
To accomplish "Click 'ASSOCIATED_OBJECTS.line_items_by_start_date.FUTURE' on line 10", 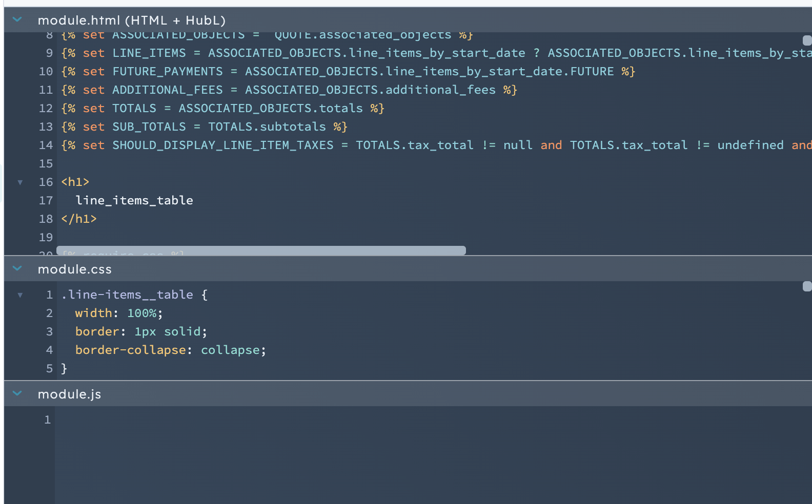I will pos(430,72).
